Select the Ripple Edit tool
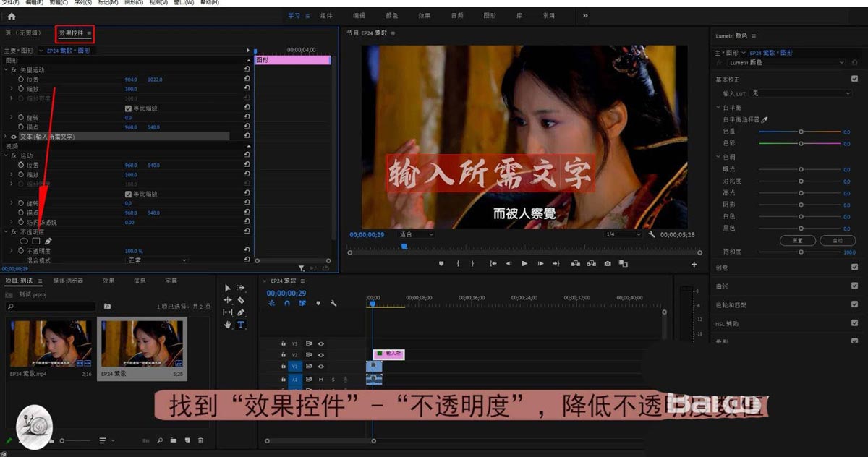868x457 pixels. 228,300
